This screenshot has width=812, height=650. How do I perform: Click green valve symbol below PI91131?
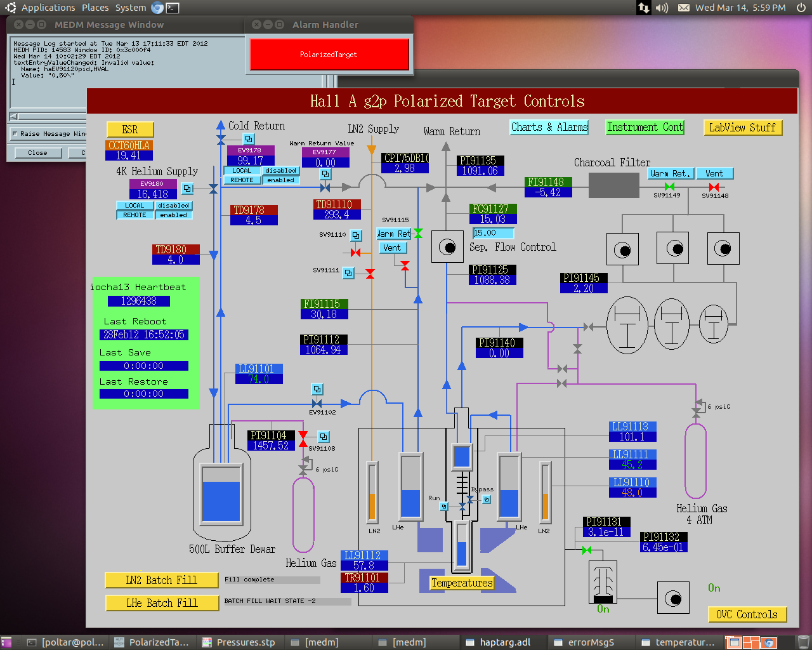click(586, 550)
